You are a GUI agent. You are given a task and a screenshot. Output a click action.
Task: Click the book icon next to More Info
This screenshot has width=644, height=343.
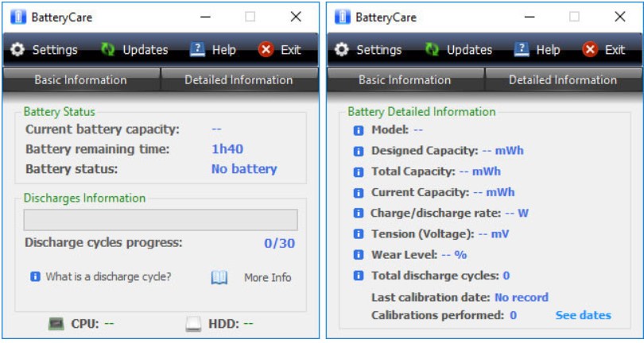coord(219,277)
